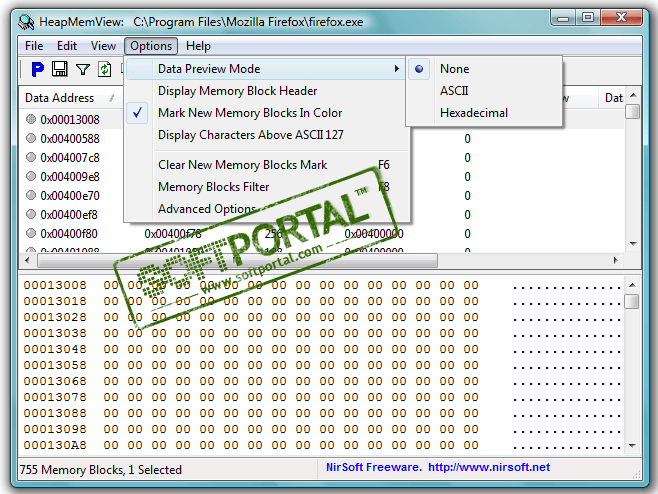
Task: Click hex offset 00013018
Action: point(55,301)
